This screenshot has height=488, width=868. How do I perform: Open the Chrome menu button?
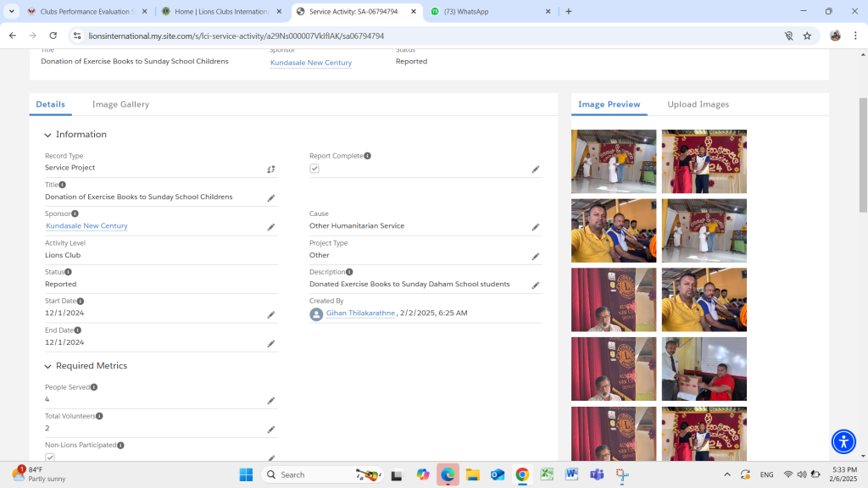click(x=855, y=36)
